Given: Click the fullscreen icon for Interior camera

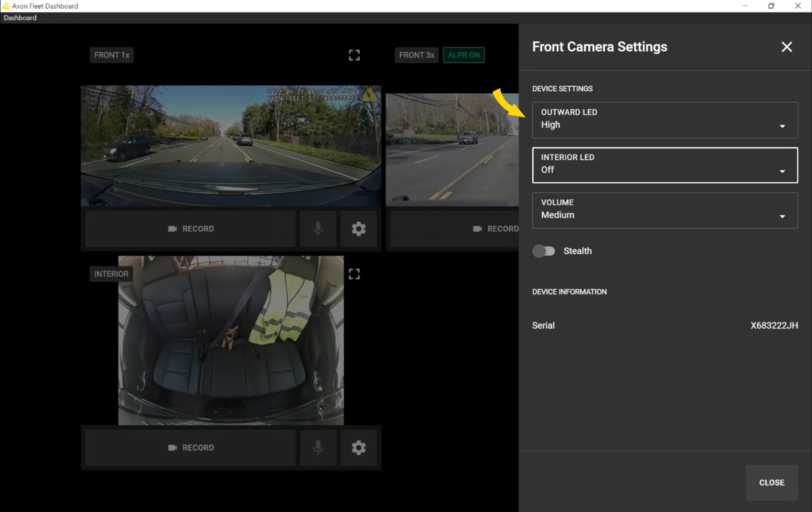Looking at the screenshot, I should [354, 274].
